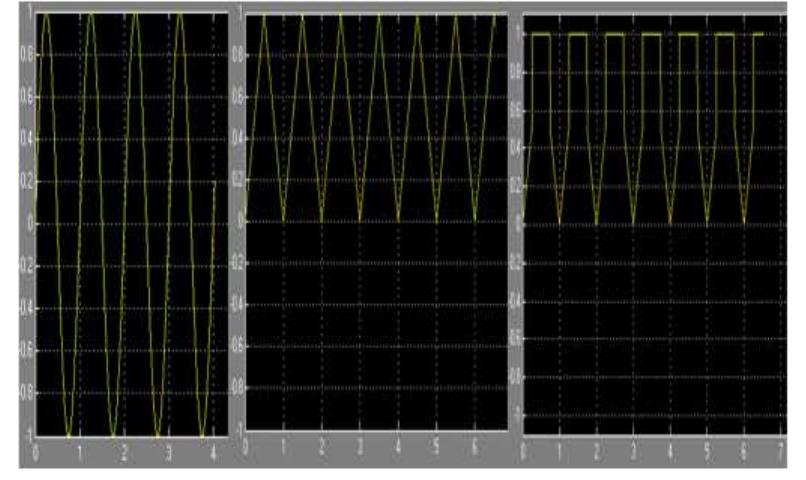Click x-axis label 5 of the flat-top waveform plot

(x=707, y=452)
